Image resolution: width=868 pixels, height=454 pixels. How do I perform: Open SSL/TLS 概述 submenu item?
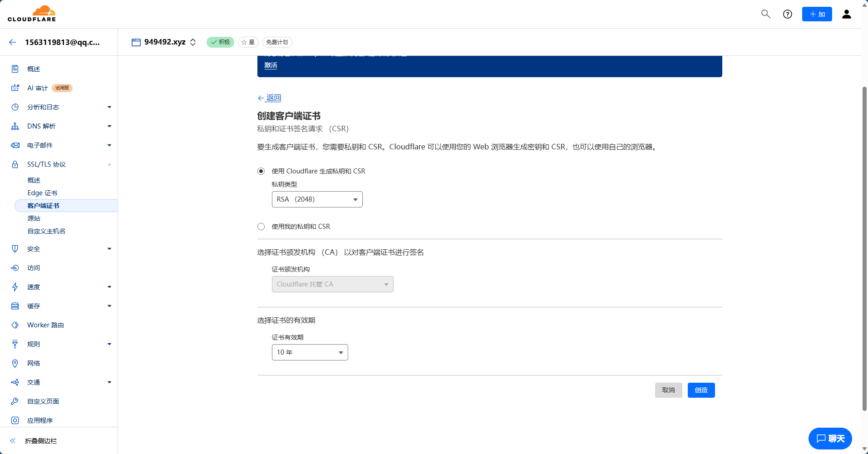click(x=34, y=180)
